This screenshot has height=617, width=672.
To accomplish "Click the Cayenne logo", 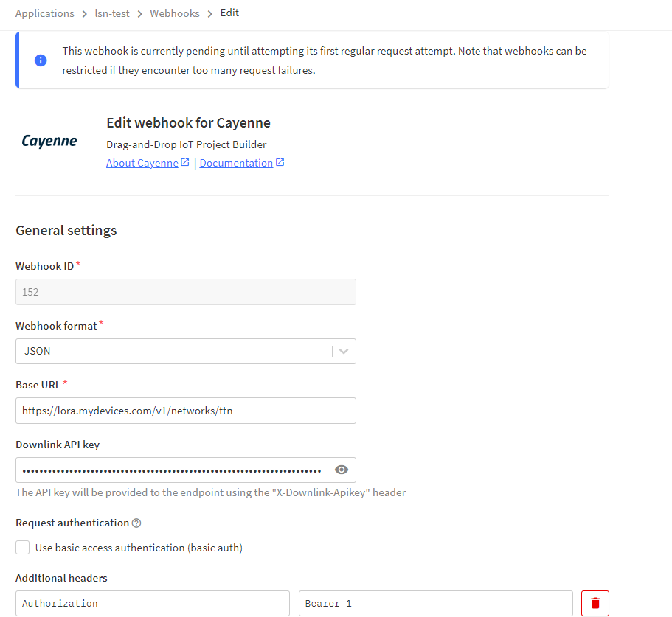I will tap(49, 141).
